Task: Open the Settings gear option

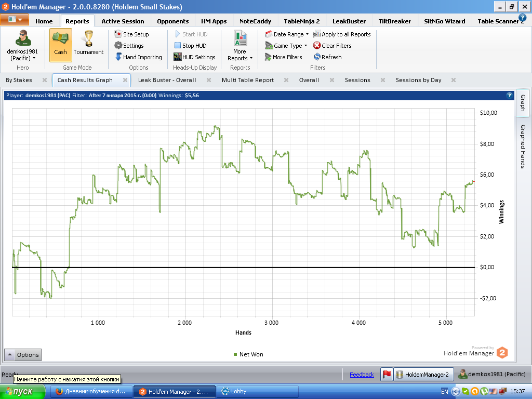Action: (129, 46)
